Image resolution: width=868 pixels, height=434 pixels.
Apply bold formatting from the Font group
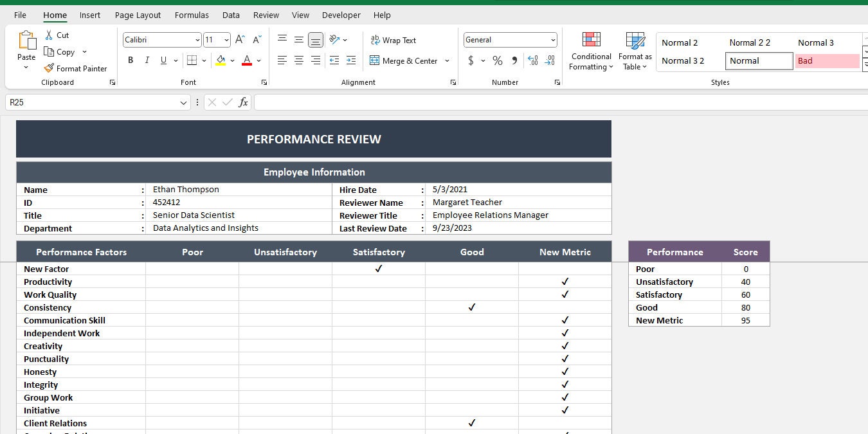[131, 60]
